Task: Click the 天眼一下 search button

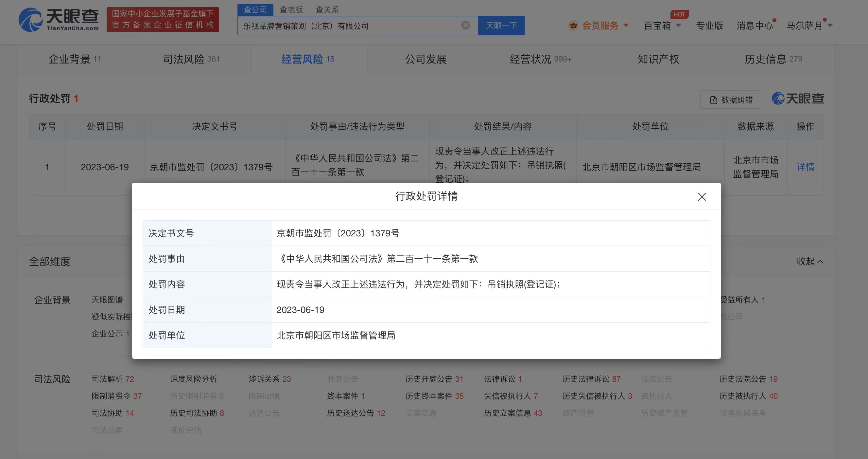Action: 501,26
